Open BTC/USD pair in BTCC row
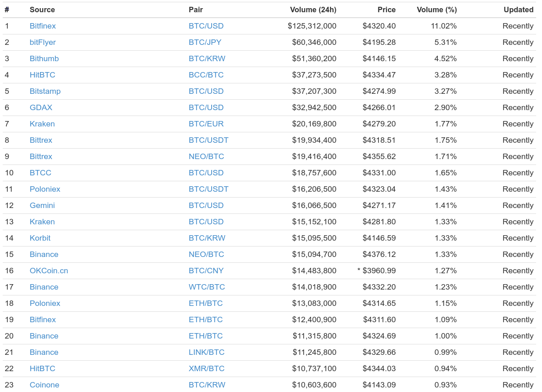This screenshot has height=392, width=542. [206, 173]
